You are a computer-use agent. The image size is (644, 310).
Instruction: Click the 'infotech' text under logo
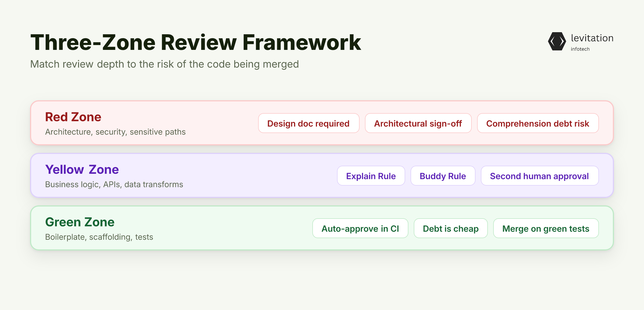580,49
